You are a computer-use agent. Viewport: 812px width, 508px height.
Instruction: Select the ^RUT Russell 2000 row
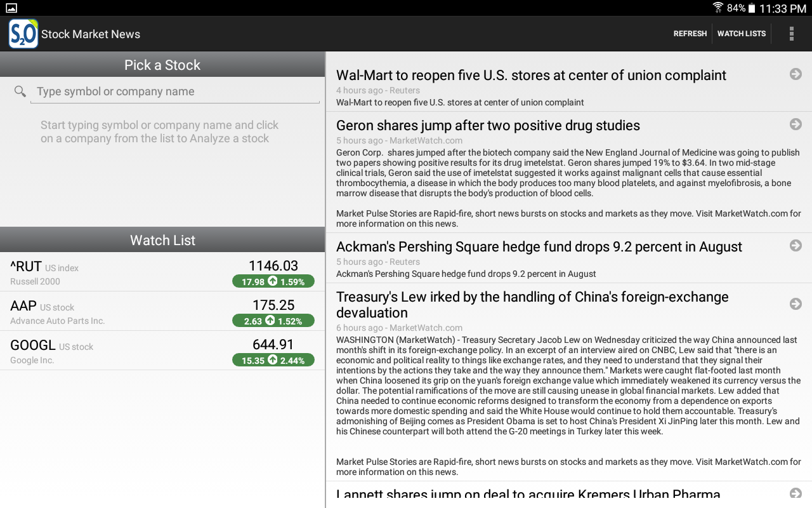coord(162,272)
